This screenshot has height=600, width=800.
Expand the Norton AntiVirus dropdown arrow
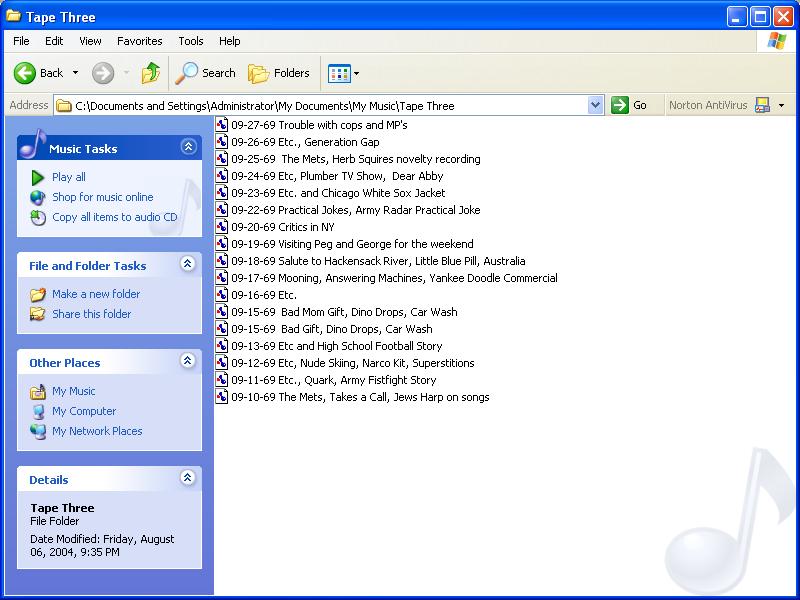[782, 105]
